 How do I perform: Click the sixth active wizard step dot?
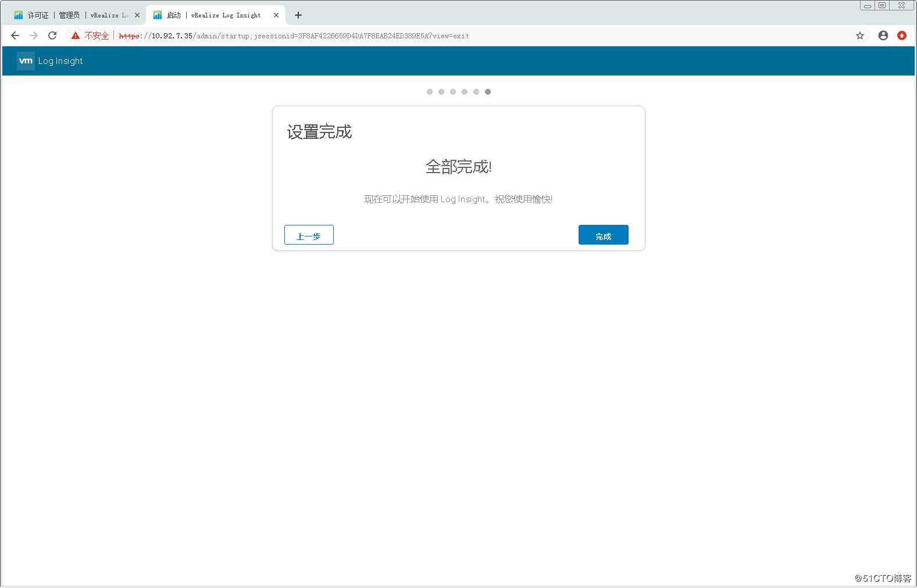[x=488, y=92]
